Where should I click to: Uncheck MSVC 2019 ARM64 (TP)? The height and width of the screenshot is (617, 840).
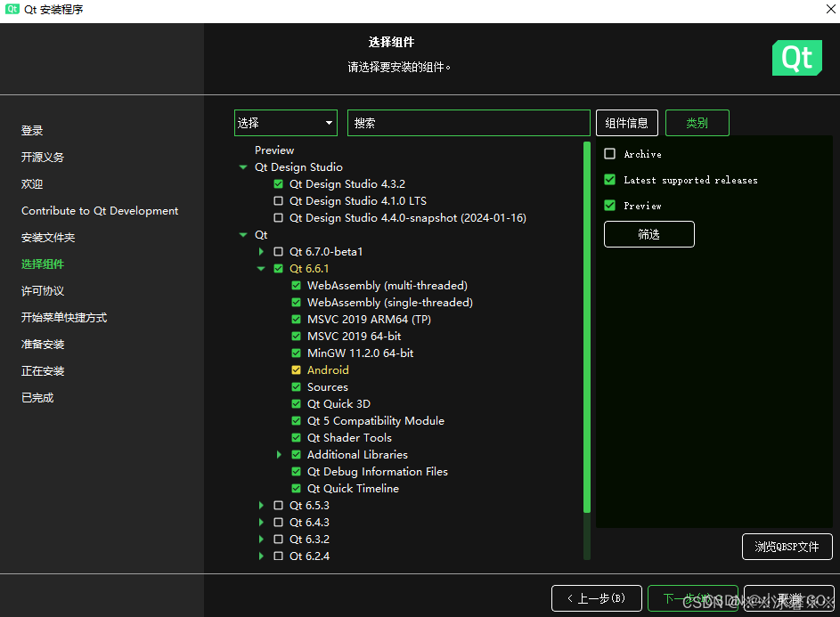pos(296,320)
